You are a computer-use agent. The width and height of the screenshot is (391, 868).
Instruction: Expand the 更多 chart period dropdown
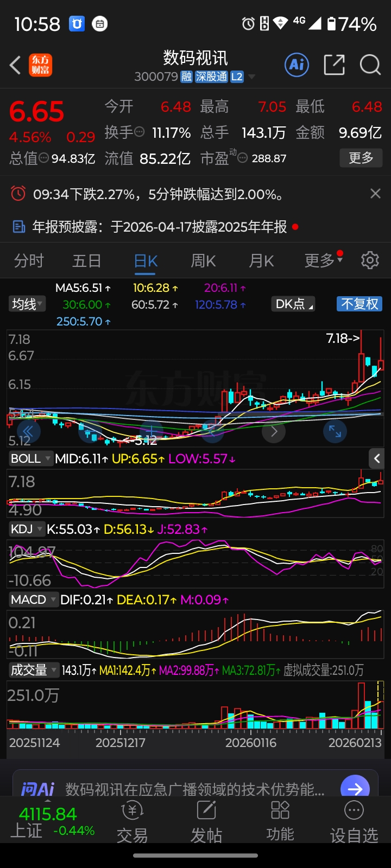click(324, 260)
